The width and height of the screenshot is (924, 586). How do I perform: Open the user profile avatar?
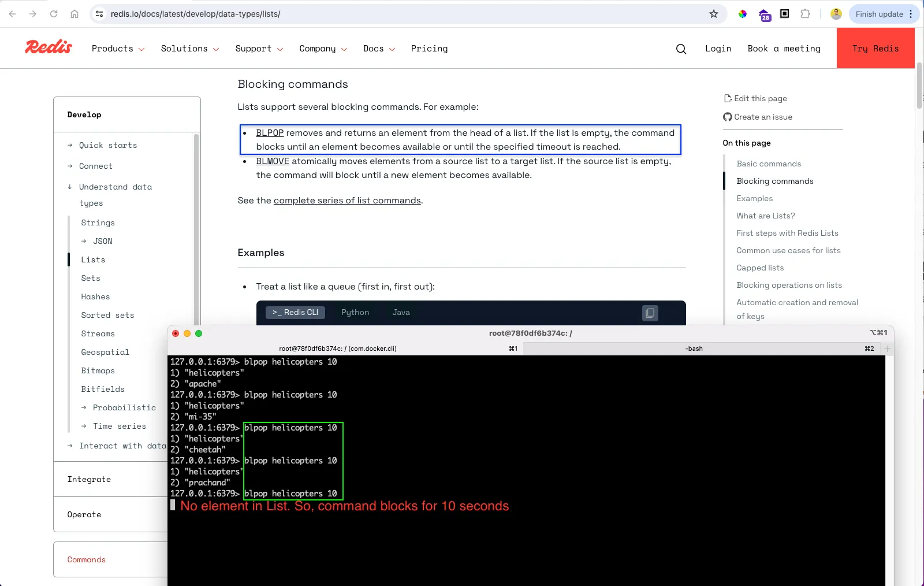(836, 14)
